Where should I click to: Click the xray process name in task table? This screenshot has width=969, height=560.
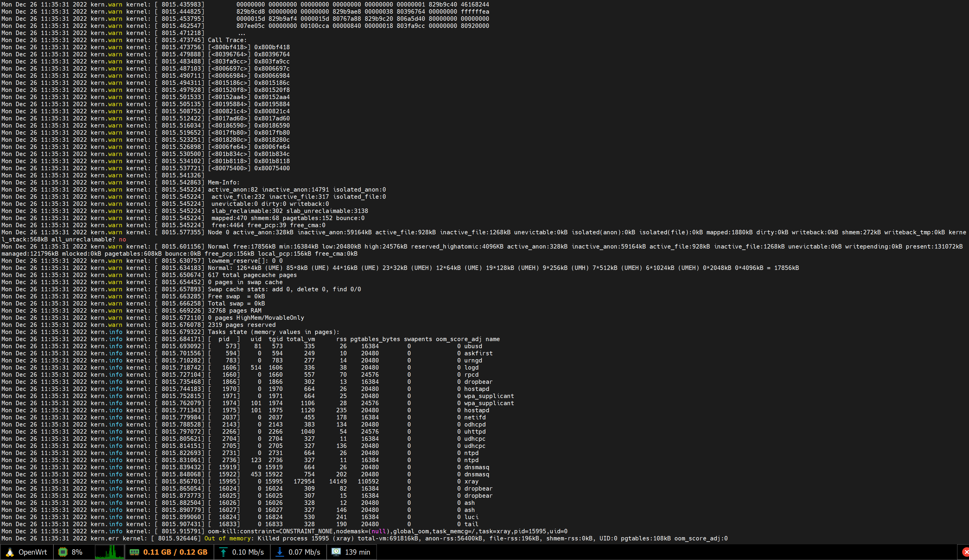471,482
